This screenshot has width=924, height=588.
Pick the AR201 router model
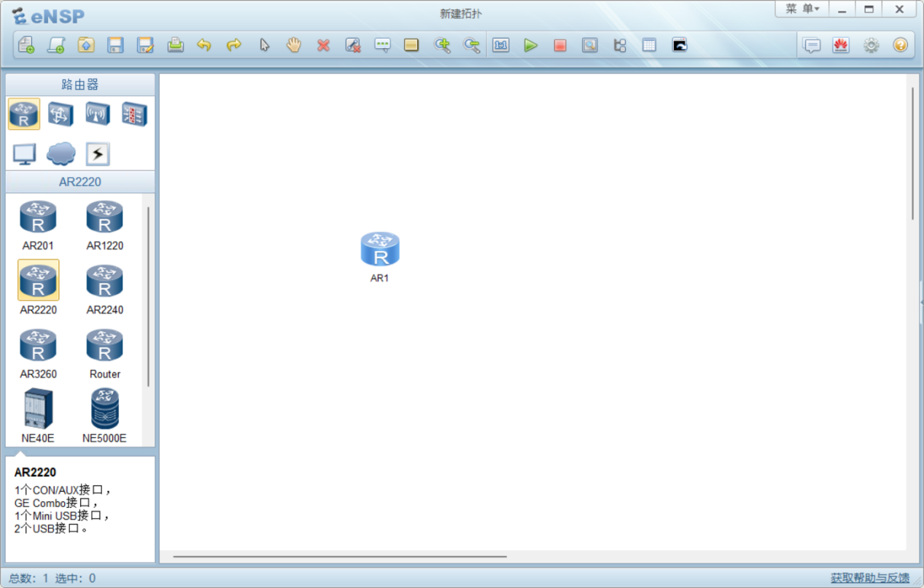coord(38,225)
